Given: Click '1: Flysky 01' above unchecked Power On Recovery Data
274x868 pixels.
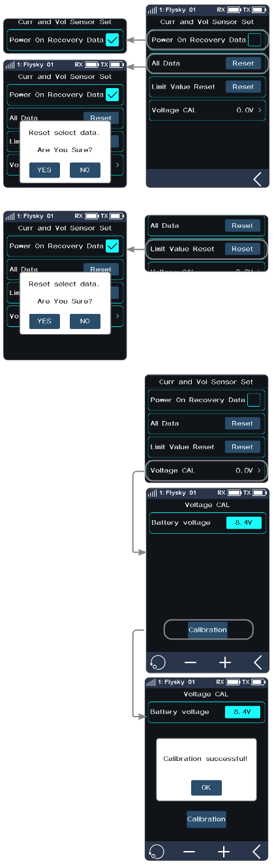Looking at the screenshot, I should (x=177, y=10).
